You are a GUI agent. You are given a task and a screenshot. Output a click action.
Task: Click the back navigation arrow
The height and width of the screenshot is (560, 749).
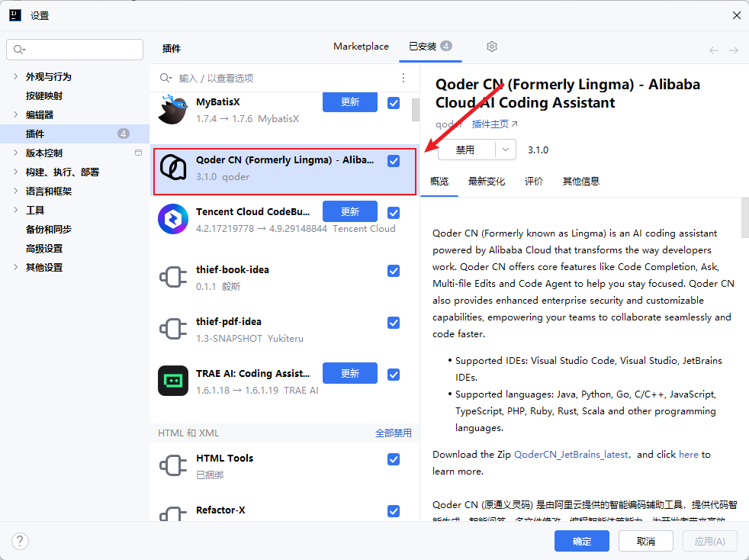(714, 50)
